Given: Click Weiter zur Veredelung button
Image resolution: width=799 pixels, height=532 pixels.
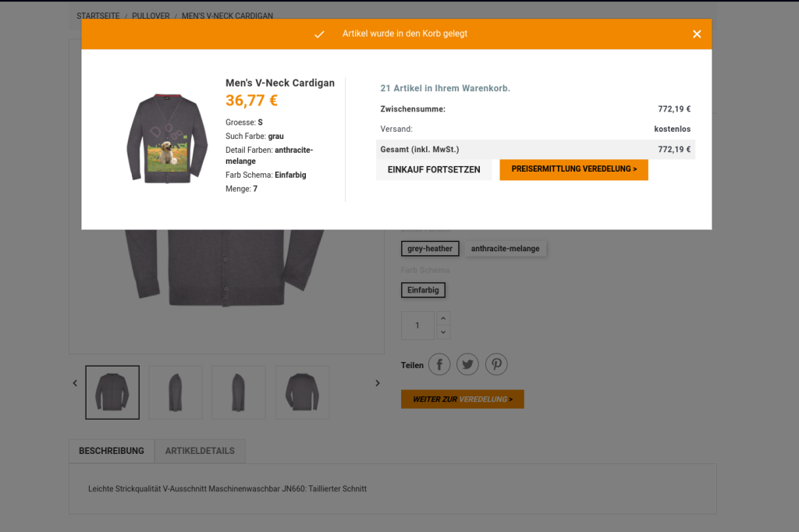Looking at the screenshot, I should point(463,399).
